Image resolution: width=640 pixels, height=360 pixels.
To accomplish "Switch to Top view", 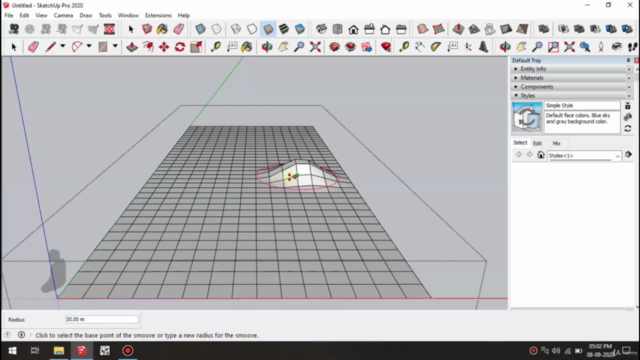I will click(338, 29).
